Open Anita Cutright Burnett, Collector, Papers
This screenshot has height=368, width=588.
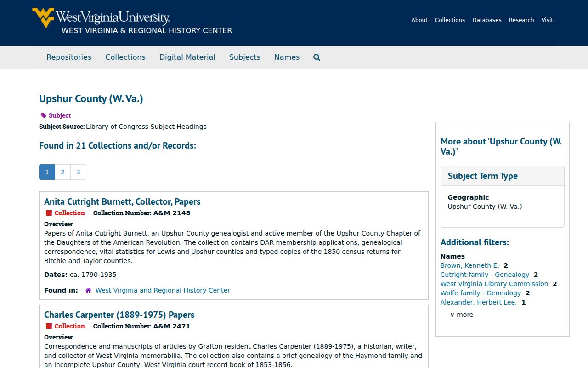click(x=122, y=201)
